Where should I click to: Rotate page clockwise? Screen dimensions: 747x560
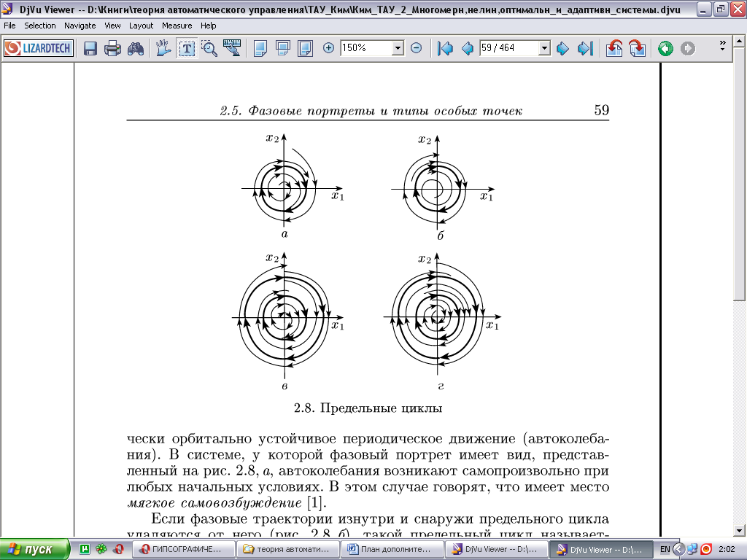coord(637,48)
